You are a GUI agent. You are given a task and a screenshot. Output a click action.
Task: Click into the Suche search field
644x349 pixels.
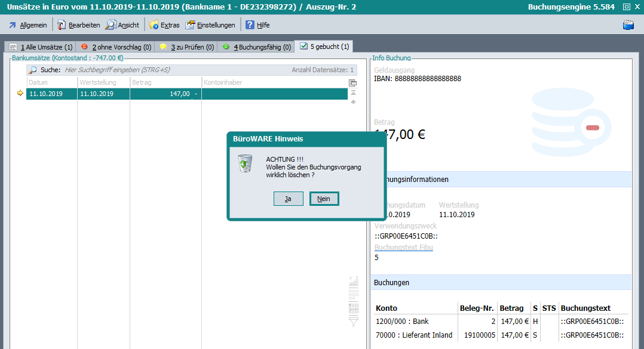click(173, 70)
